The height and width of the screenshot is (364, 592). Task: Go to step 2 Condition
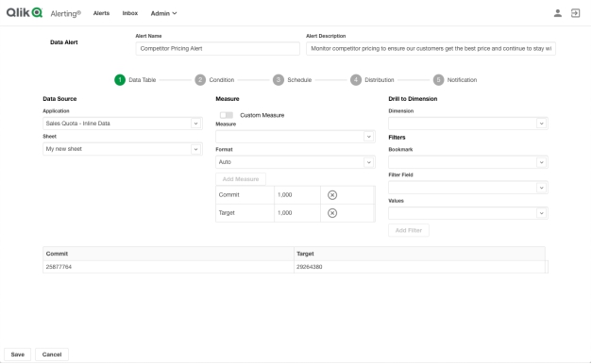pyautogui.click(x=214, y=80)
